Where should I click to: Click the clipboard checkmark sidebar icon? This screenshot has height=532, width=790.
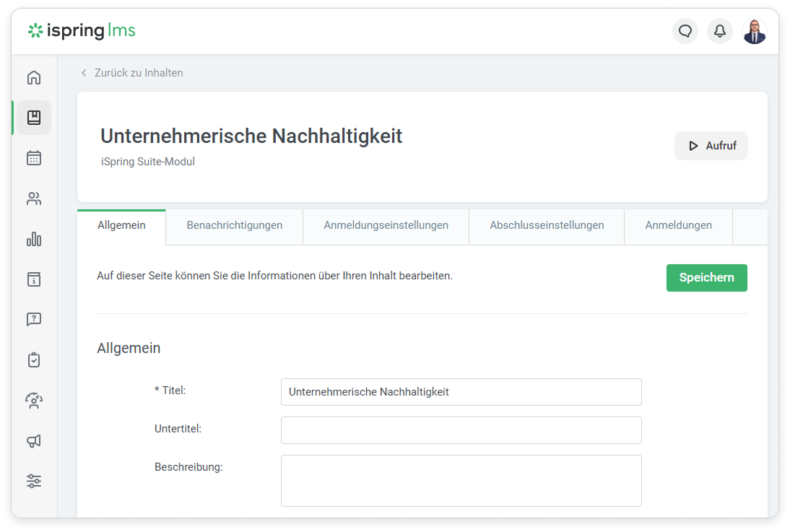[x=34, y=359]
